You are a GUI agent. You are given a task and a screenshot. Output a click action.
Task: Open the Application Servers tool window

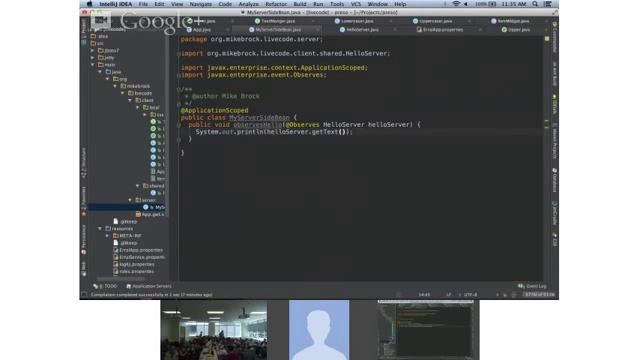click(149, 287)
